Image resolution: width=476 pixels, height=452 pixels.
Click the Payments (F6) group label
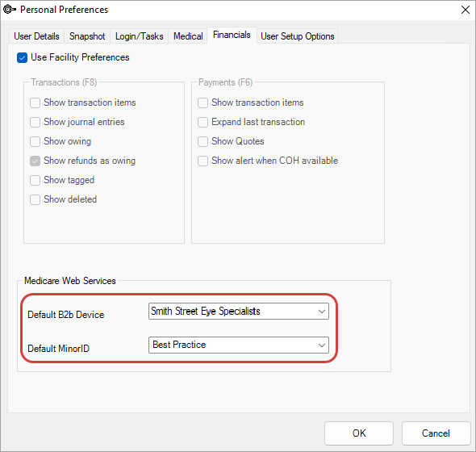tap(226, 82)
